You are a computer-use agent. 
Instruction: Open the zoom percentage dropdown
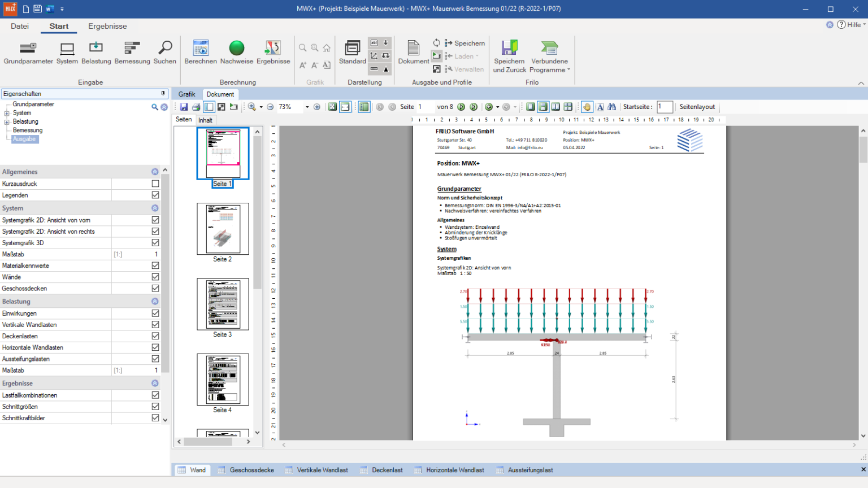[307, 107]
